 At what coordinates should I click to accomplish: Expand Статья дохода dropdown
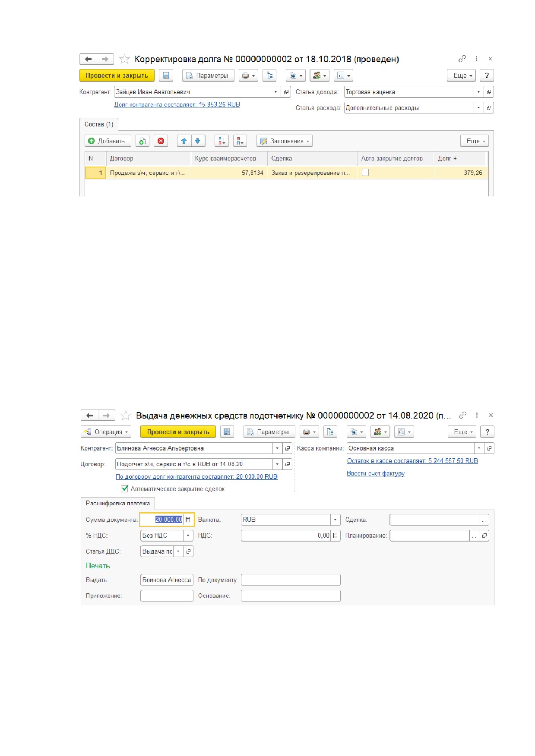pyautogui.click(x=478, y=92)
